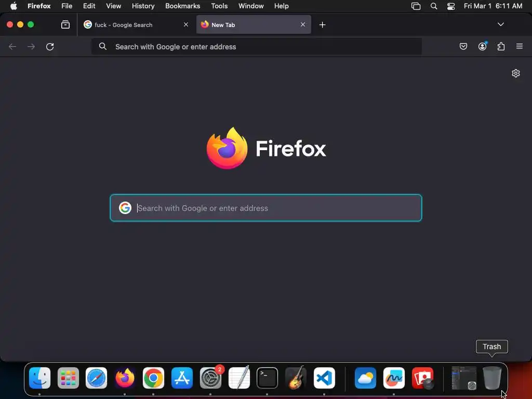Screen dimensions: 532x399
Task: Open the Apple menu
Action: tap(14, 6)
